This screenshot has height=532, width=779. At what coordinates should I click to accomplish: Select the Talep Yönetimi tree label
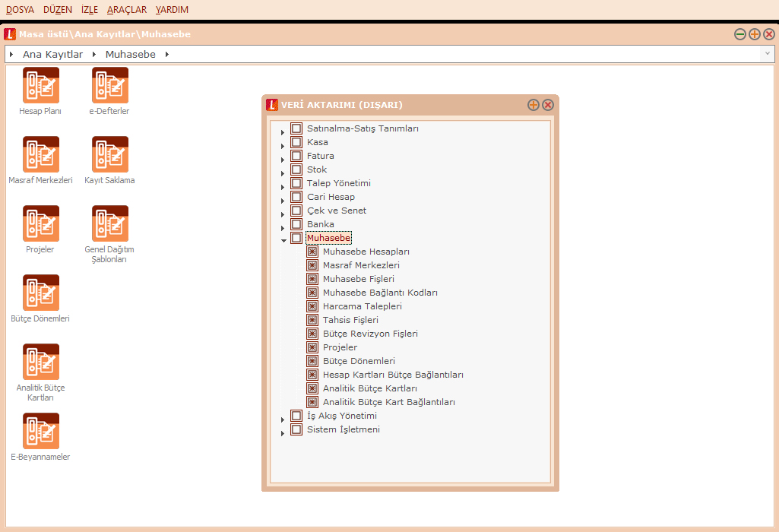(x=339, y=183)
